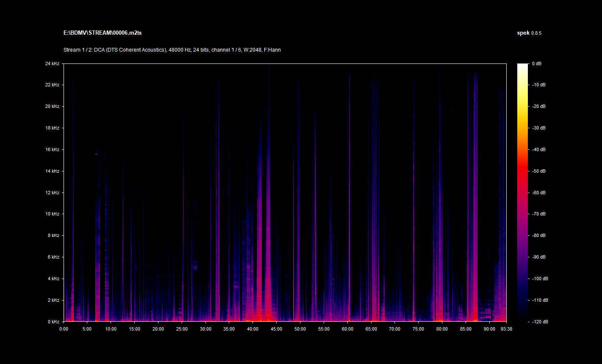This screenshot has height=364, width=602.
Task: Click the 10 kHz frequency axis label
Action: point(52,214)
